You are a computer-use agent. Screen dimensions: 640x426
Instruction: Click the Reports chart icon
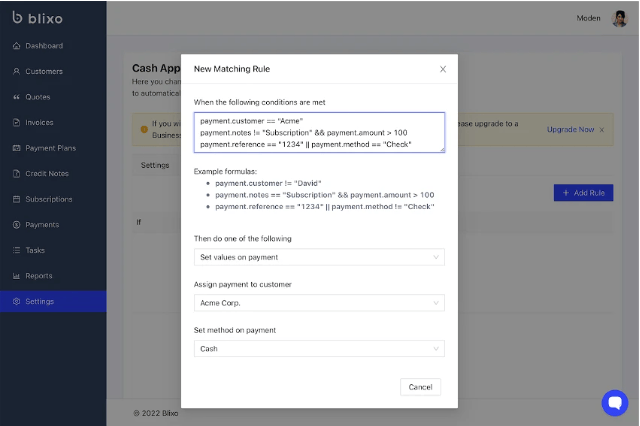tap(16, 276)
